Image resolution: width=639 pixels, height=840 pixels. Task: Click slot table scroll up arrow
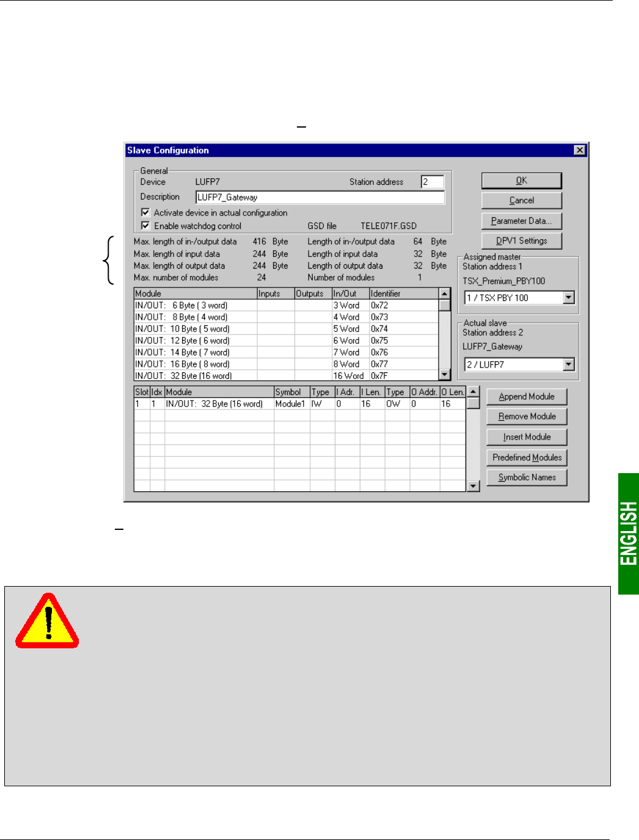click(x=473, y=391)
